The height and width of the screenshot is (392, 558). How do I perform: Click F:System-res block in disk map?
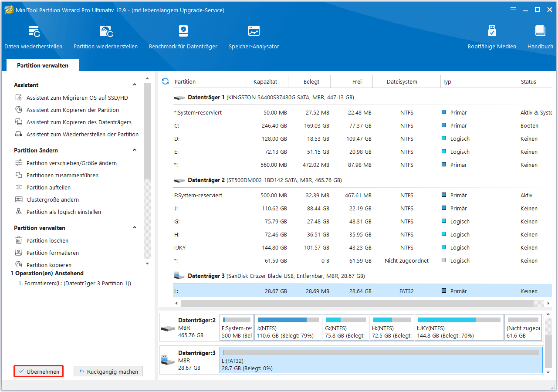tap(237, 328)
